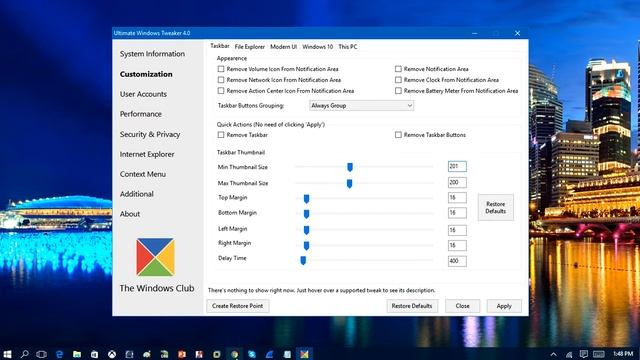Open the About section
Image resolution: width=640 pixels, height=360 pixels.
pos(130,214)
